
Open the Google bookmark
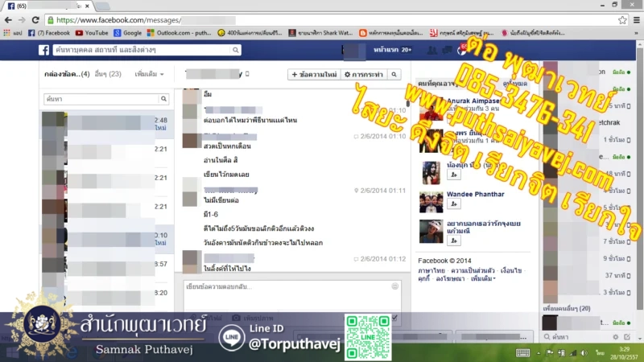click(128, 33)
